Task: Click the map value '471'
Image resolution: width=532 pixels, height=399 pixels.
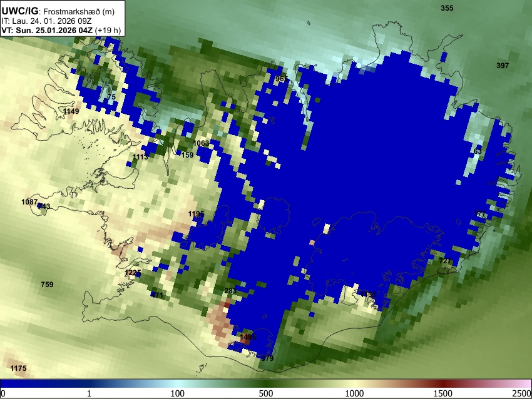Action: click(156, 295)
